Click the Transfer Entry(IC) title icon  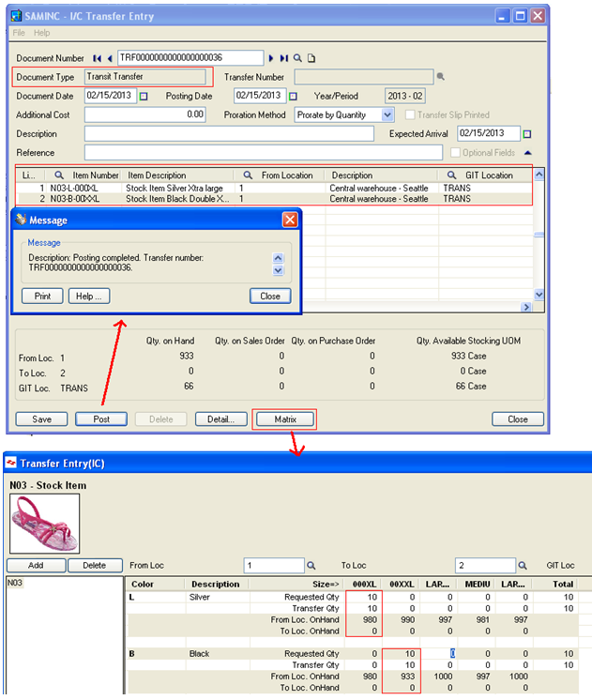[11, 463]
